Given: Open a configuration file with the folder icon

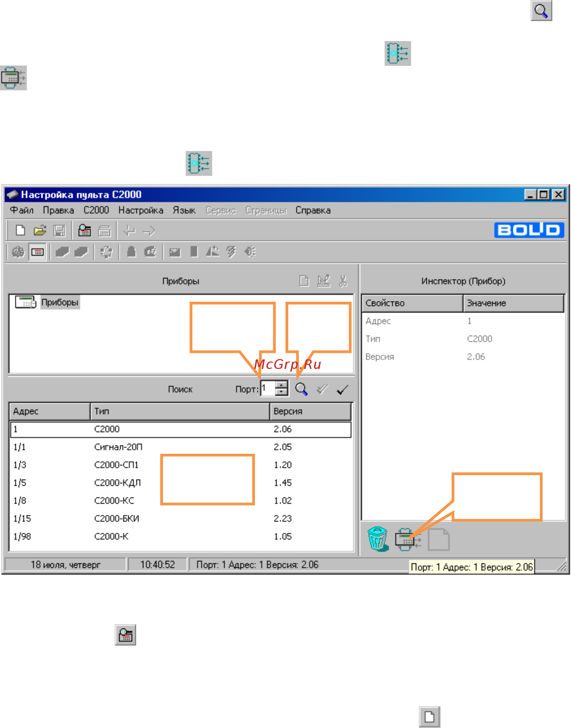Looking at the screenshot, I should coord(40,230).
